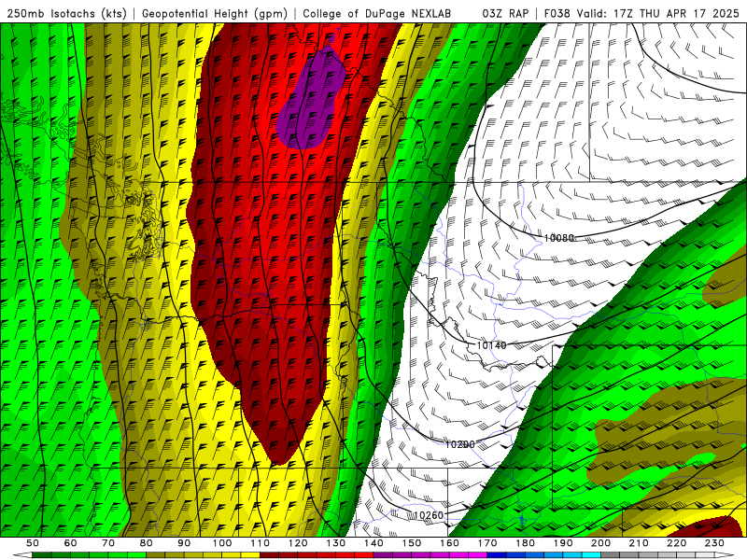The image size is (747, 560).
Task: Click the 150 value on the color scale
Action: (x=412, y=543)
